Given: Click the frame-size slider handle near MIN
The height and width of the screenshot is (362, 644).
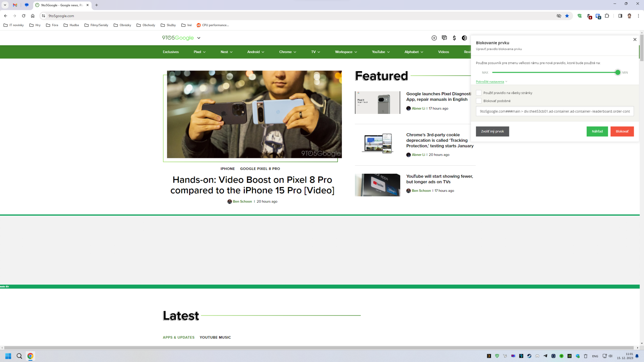Looking at the screenshot, I should 618,72.
